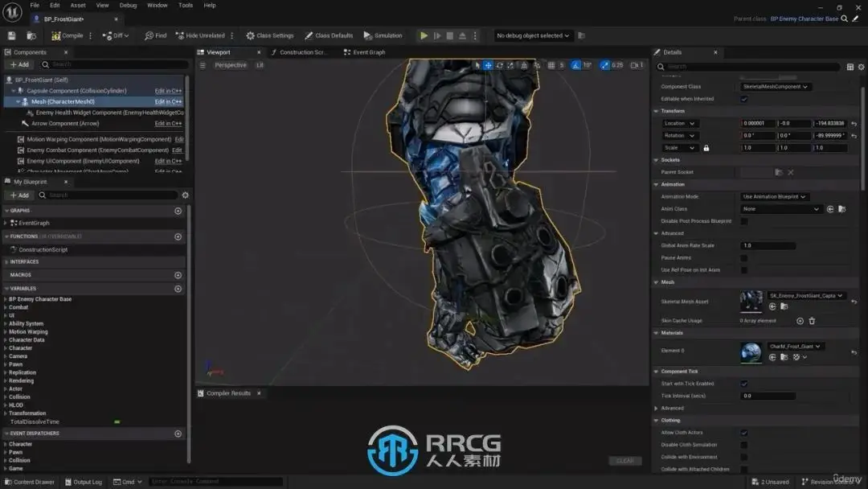Open the Component Class SkeletalMeshComponent dropdown
868x489 pixels.
[776, 86]
